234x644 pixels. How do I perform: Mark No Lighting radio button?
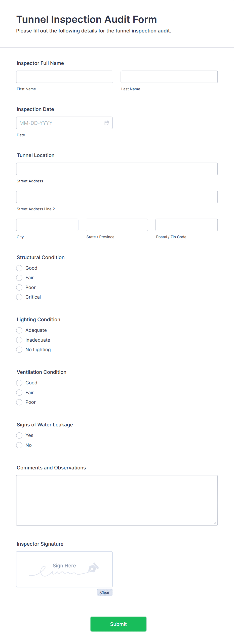[19, 349]
